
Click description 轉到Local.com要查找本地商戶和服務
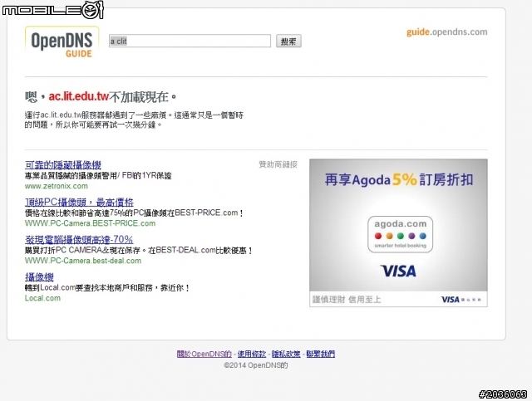pyautogui.click(x=107, y=288)
